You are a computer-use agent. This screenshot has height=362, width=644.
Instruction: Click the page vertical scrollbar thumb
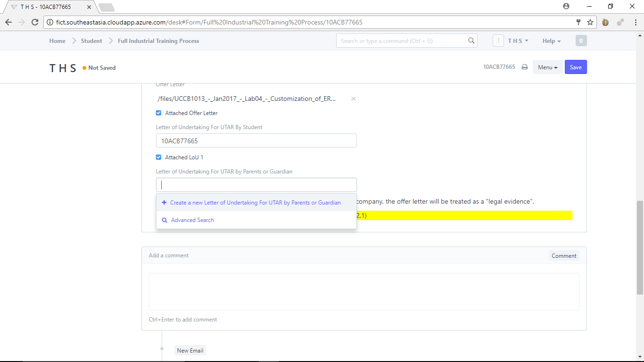coord(640,247)
